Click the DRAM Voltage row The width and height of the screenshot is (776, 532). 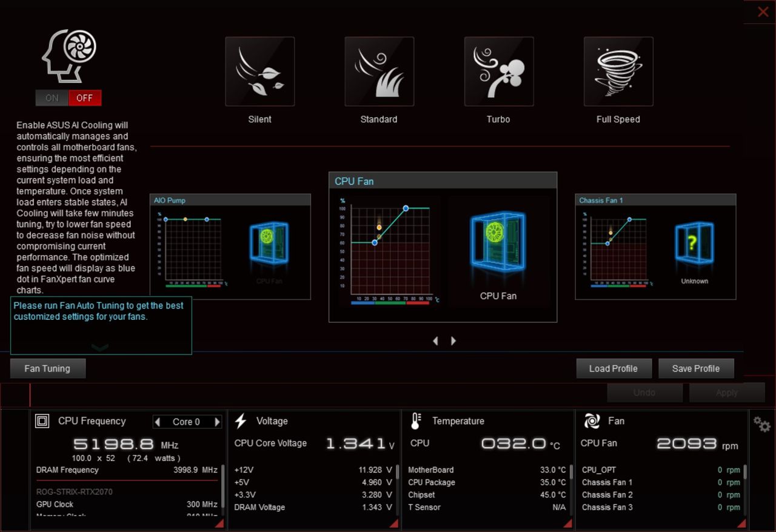313,507
